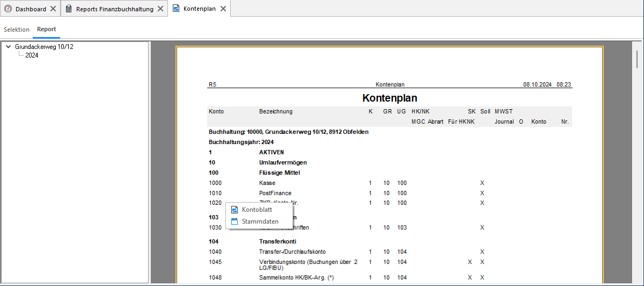Click the report date 08.10.2024
The width and height of the screenshot is (644, 286).
(x=538, y=84)
